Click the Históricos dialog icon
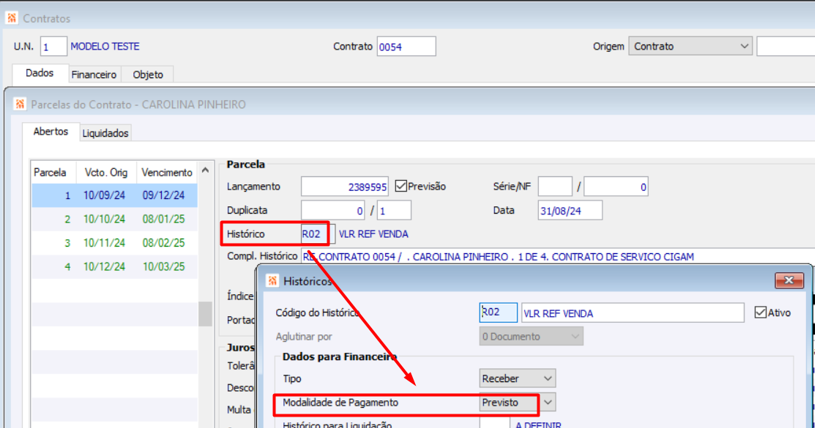The height and width of the screenshot is (428, 815). click(x=272, y=281)
